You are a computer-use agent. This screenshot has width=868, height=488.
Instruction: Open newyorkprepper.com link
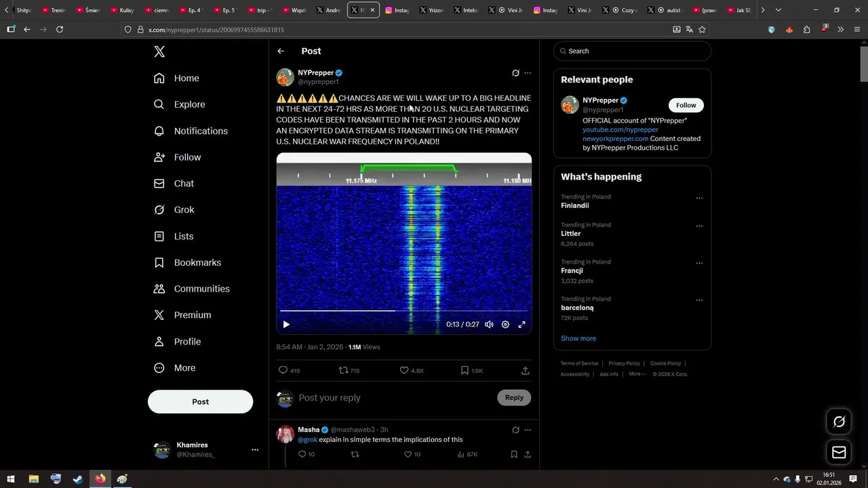tap(616, 139)
